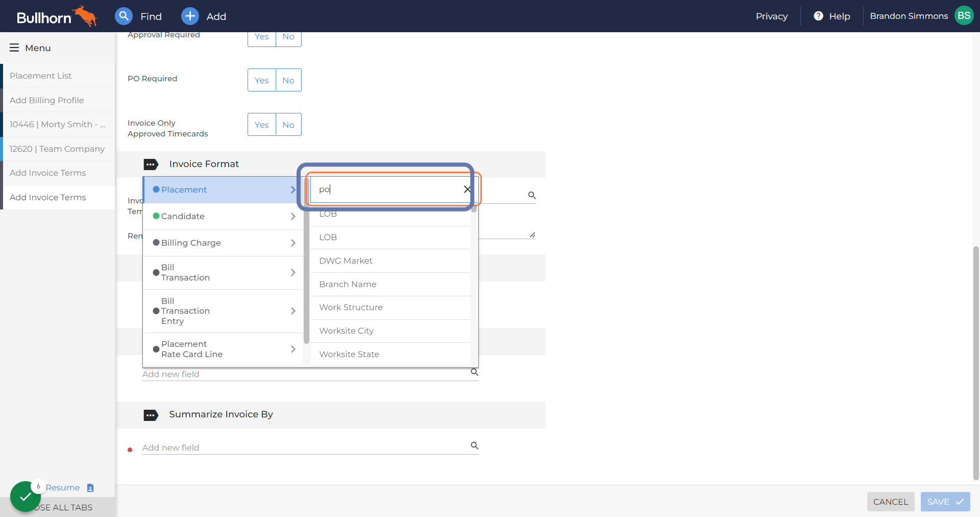This screenshot has width=980, height=517.
Task: Open Add Billing Profile tab
Action: click(x=58, y=100)
